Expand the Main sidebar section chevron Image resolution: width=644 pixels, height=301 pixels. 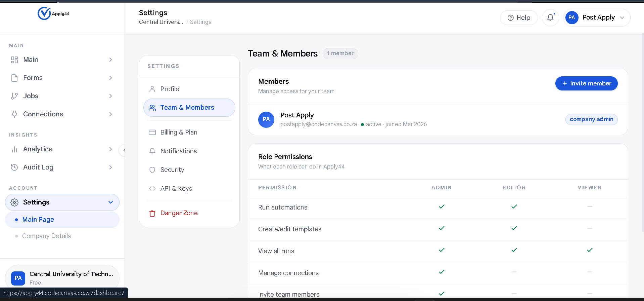tap(110, 60)
